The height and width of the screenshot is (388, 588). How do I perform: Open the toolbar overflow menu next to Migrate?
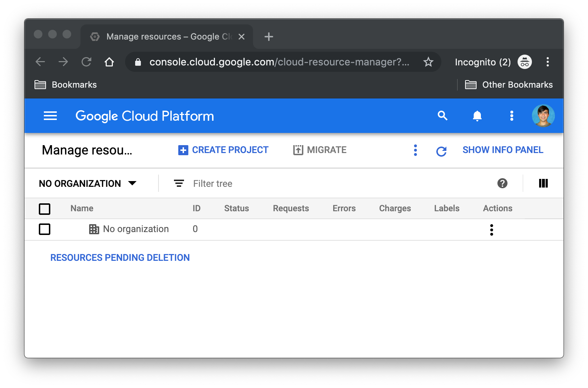pyautogui.click(x=415, y=150)
